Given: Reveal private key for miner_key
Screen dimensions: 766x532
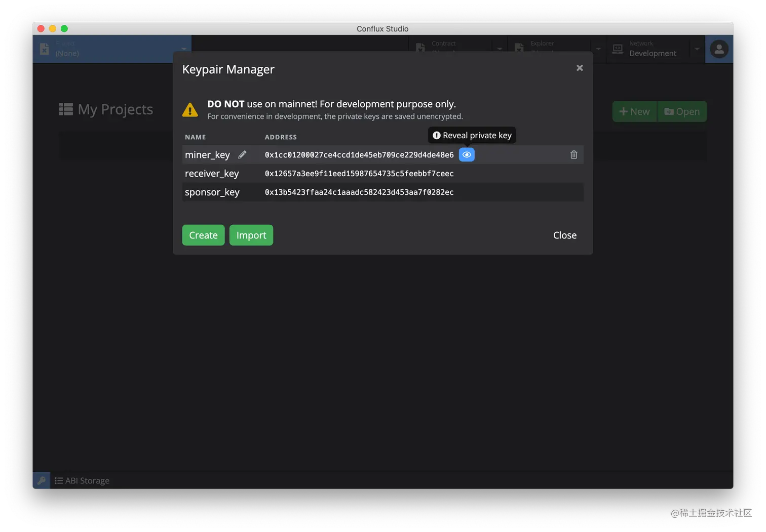Looking at the screenshot, I should click(x=467, y=155).
